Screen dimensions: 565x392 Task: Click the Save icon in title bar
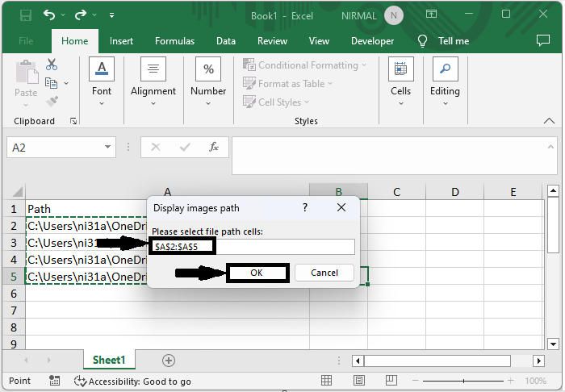coord(26,15)
